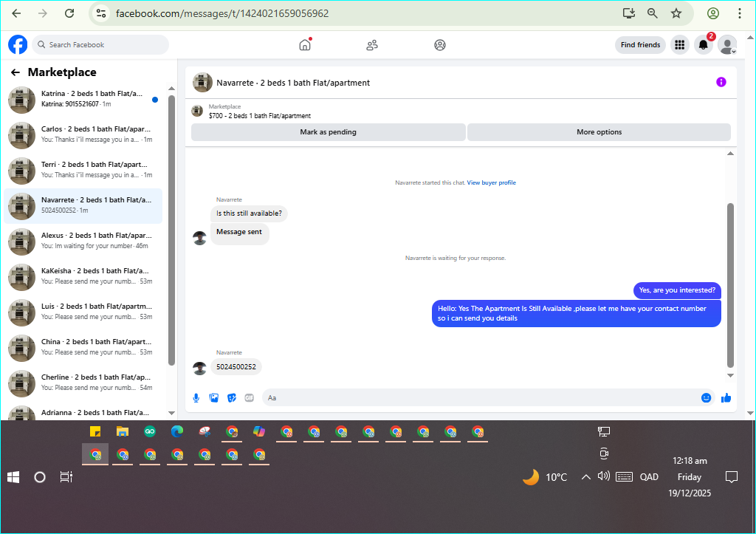The image size is (756, 534).
Task: Open the Windows action center icon
Action: coord(732,477)
